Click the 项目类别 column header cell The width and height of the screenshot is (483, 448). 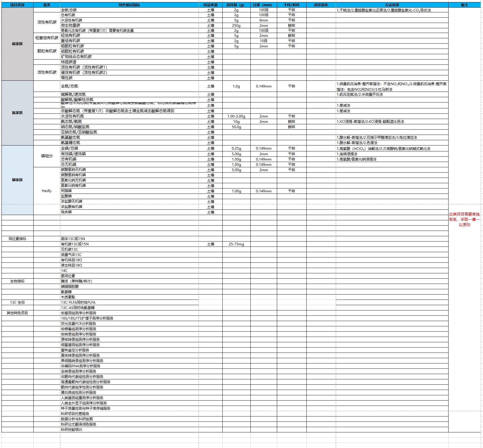(x=17, y=5)
